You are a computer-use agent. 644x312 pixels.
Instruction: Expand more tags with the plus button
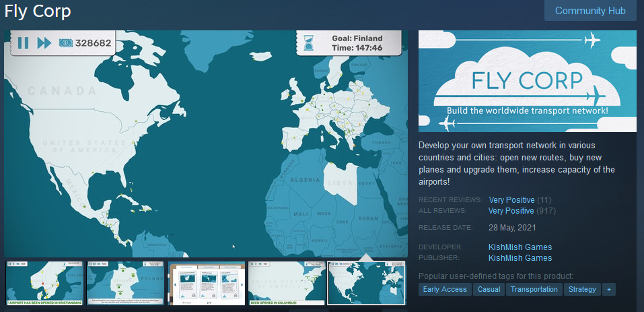pos(609,289)
